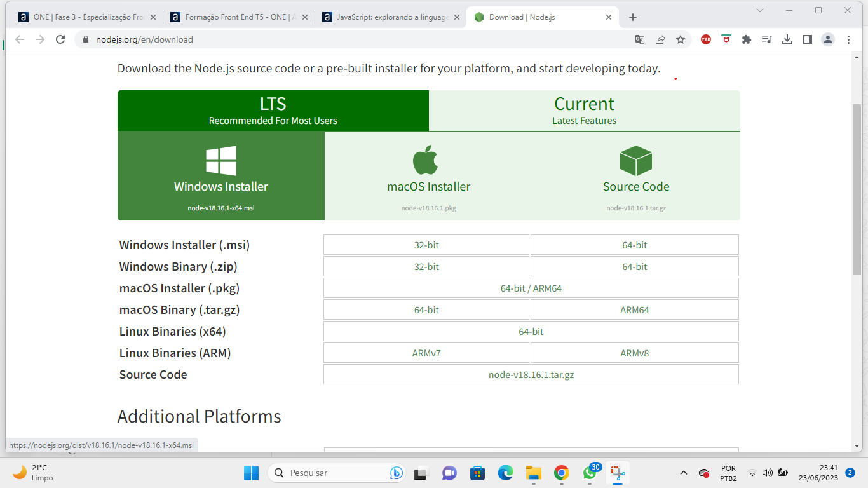This screenshot has width=868, height=488.
Task: Download the Windows Installer node-v18.16.1-x64.msi
Action: pyautogui.click(x=221, y=176)
